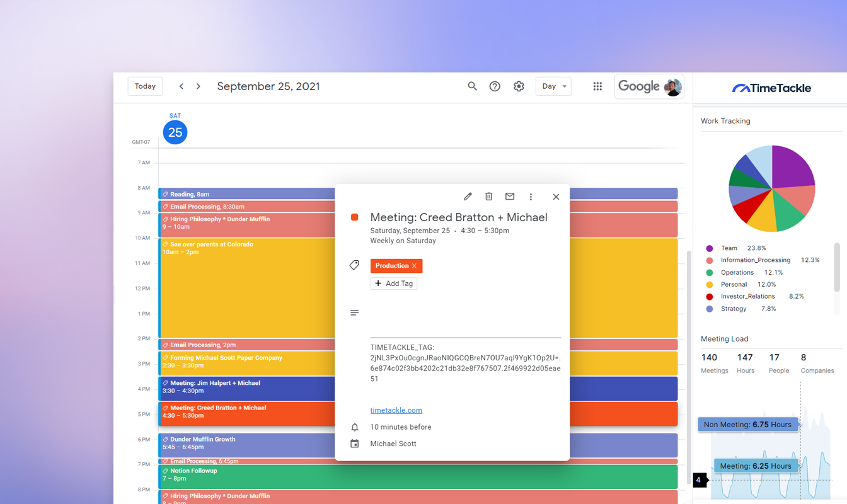The height and width of the screenshot is (504, 847).
Task: Open event options three-dot menu
Action: tap(531, 197)
